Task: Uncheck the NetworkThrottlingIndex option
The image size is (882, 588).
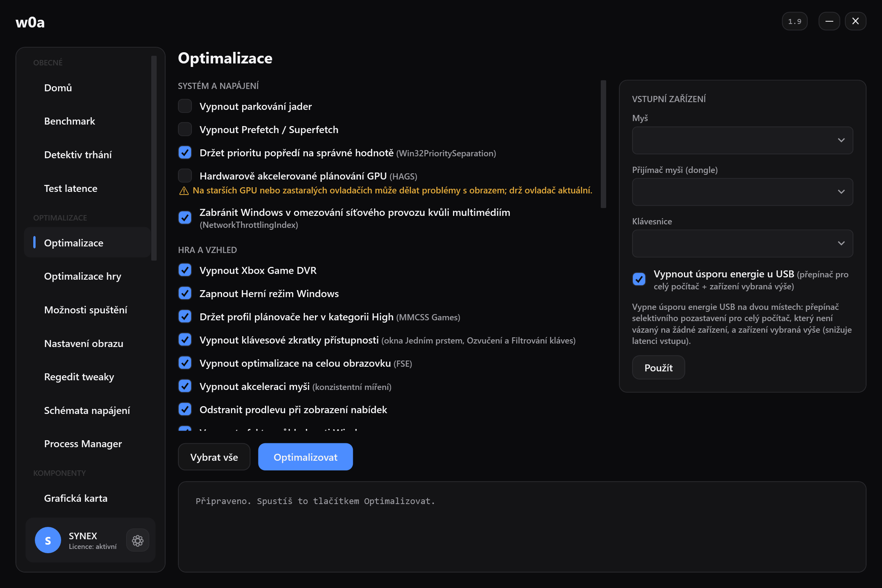Action: pos(185,218)
